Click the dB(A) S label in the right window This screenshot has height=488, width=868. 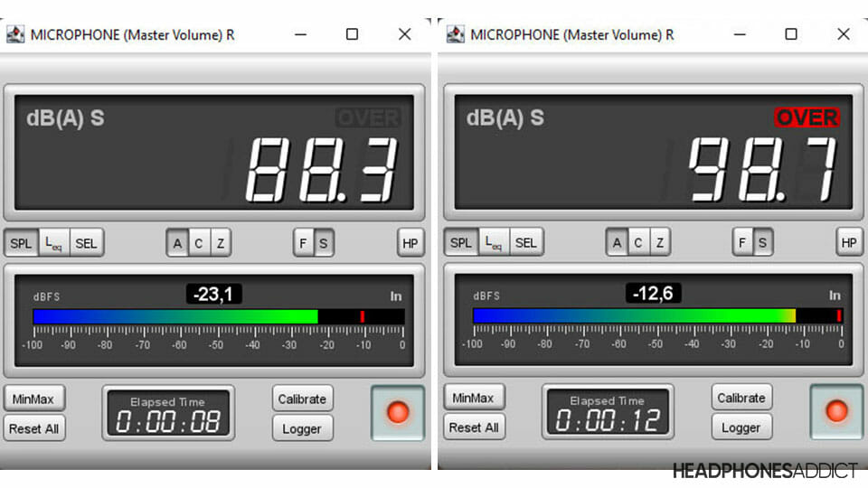click(x=505, y=117)
